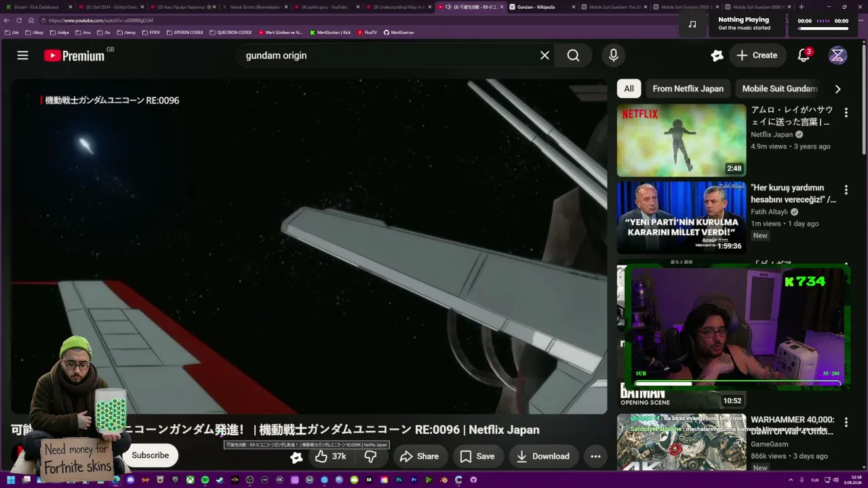
Task: Download the video
Action: (x=542, y=456)
